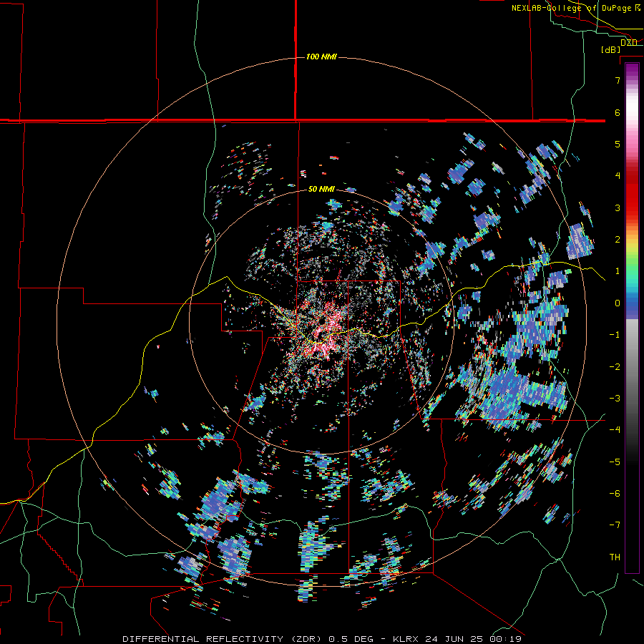This screenshot has width=644, height=644.
Task: Click the -3 label on color scale
Action: click(x=615, y=399)
